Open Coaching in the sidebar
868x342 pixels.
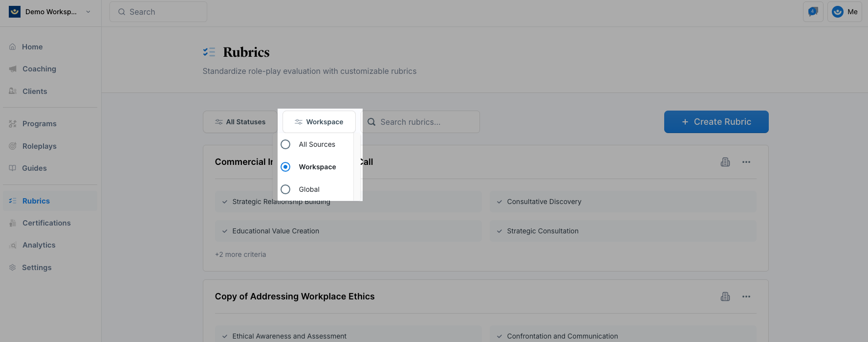click(x=50, y=69)
